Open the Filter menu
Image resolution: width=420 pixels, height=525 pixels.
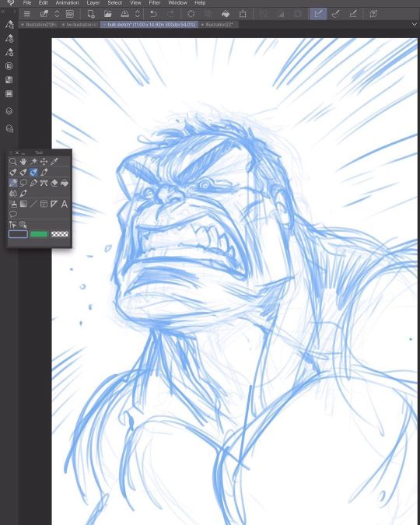click(x=155, y=2)
